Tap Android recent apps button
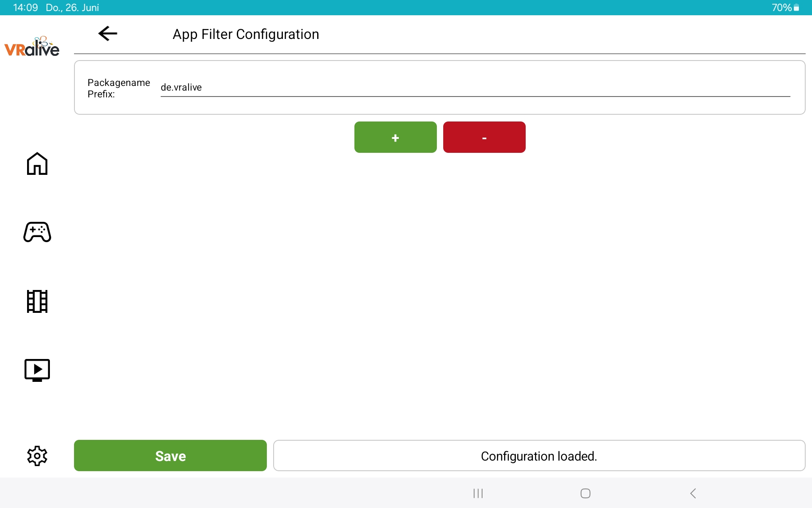The image size is (812, 508). [478, 493]
